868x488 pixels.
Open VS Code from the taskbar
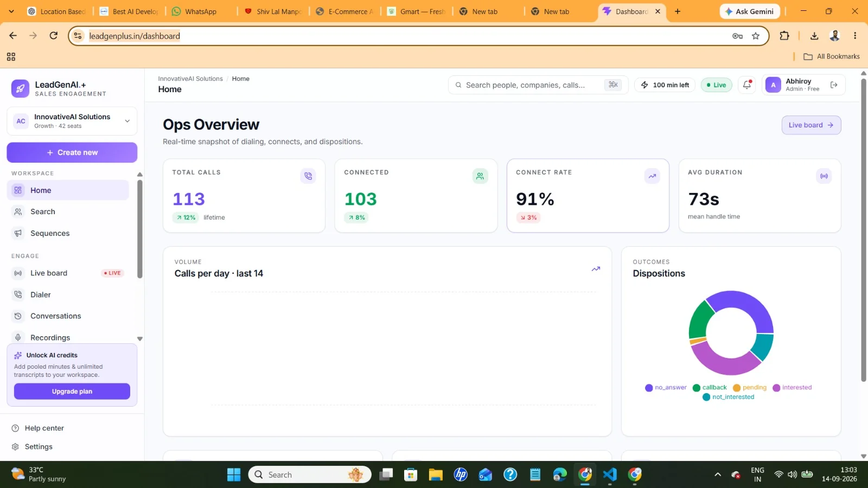click(610, 474)
